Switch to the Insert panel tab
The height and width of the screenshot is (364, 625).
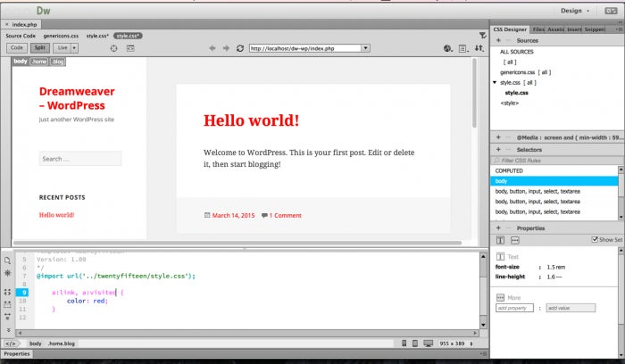click(x=574, y=29)
